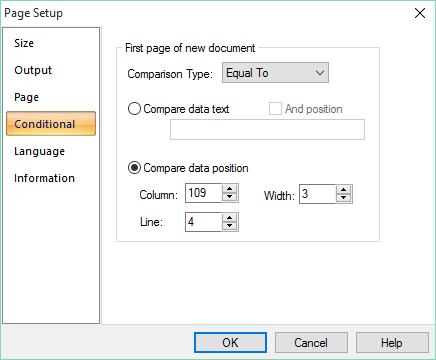Select the Page section

pyautogui.click(x=26, y=97)
